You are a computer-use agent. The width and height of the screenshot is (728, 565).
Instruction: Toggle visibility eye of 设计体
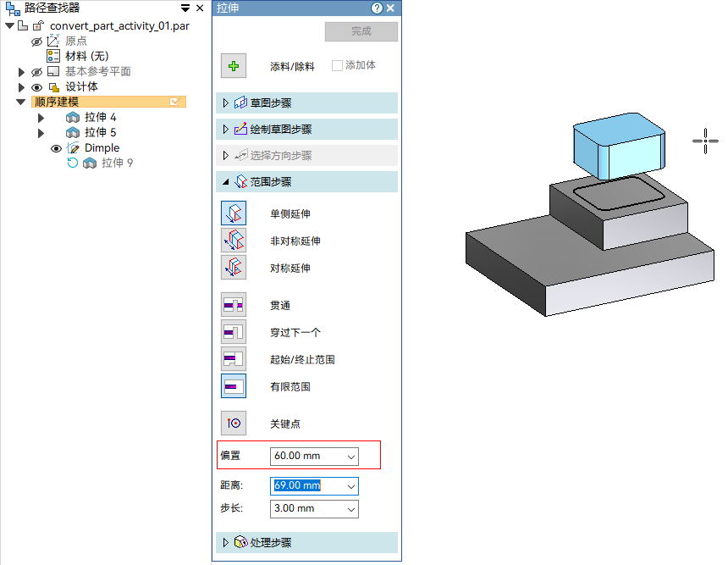click(x=36, y=87)
